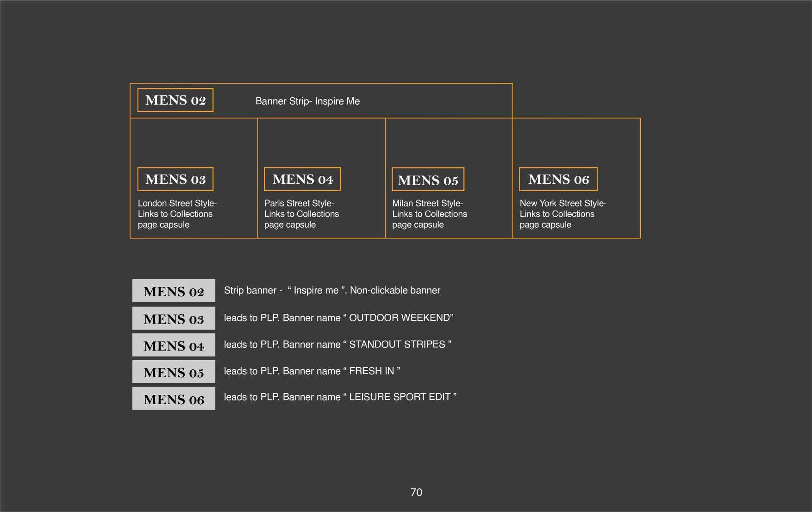Click the orange-outlined MENS 05 label

coord(428,180)
